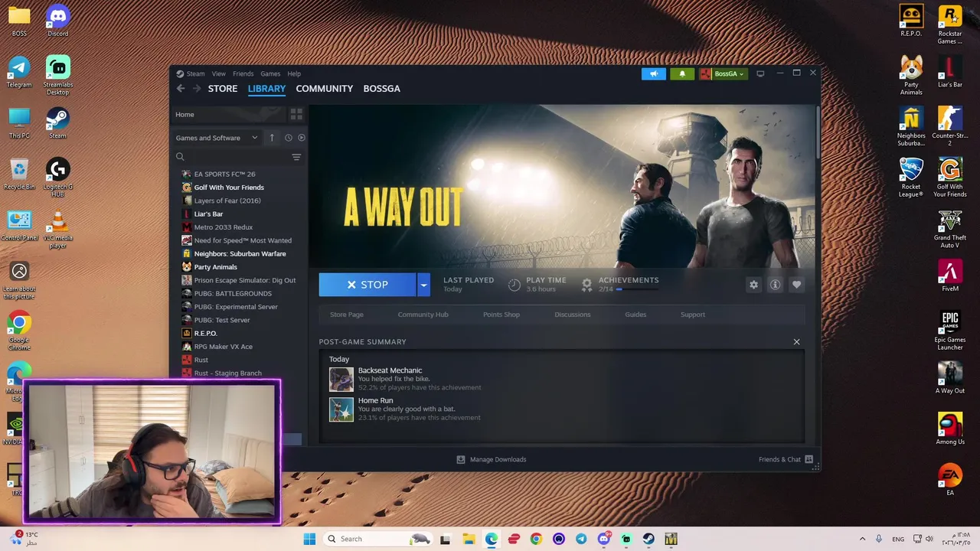Open the green Steam notifications bell
Screen dimensions: 980x551
pos(682,73)
